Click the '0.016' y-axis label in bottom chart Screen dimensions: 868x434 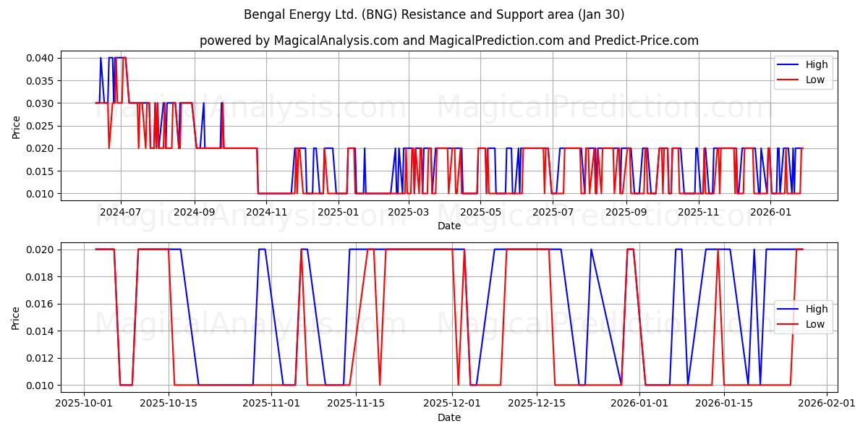click(41, 304)
